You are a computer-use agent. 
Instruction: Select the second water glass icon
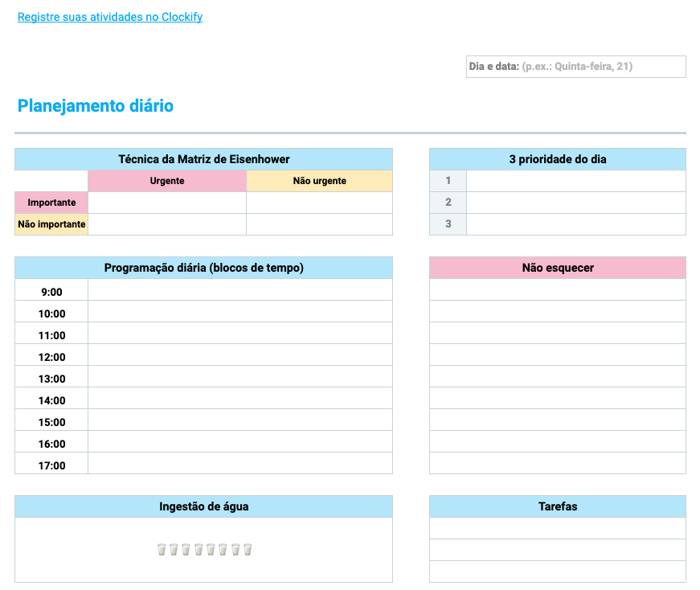click(x=174, y=550)
